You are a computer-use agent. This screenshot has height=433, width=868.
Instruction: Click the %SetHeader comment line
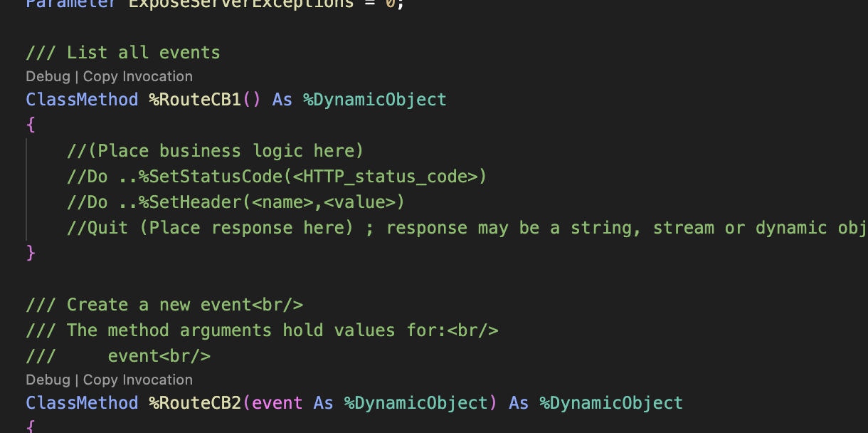tap(235, 202)
